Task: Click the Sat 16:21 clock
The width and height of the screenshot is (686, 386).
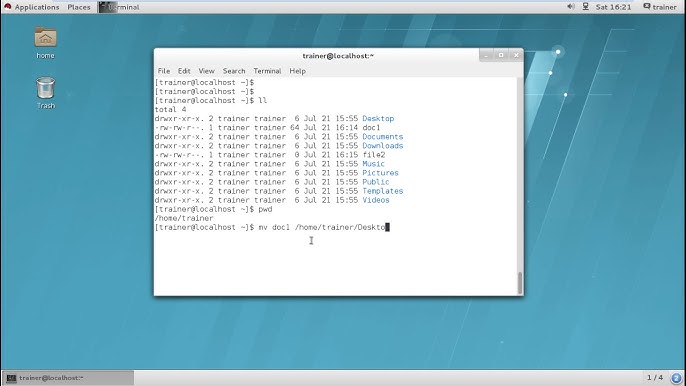Action: tap(613, 7)
